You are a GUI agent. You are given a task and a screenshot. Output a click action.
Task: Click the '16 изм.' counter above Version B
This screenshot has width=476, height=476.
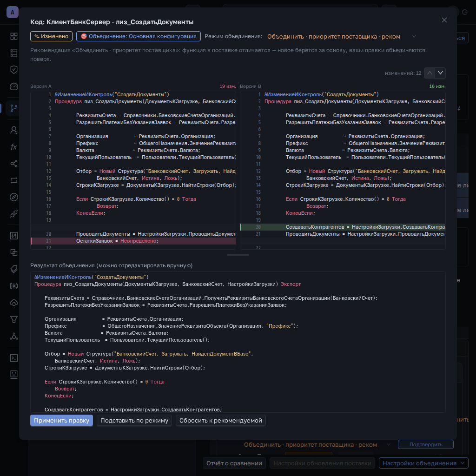[x=437, y=86]
